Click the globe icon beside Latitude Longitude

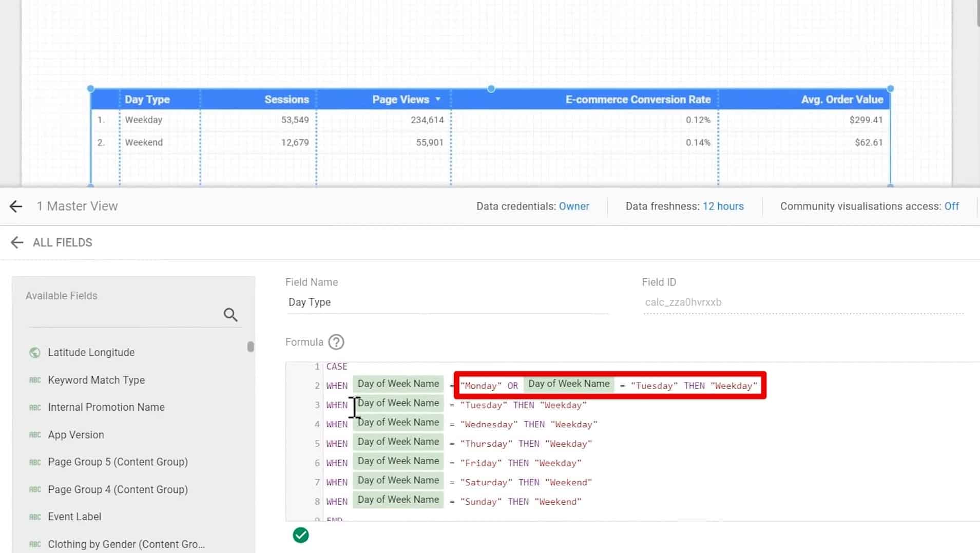click(34, 352)
